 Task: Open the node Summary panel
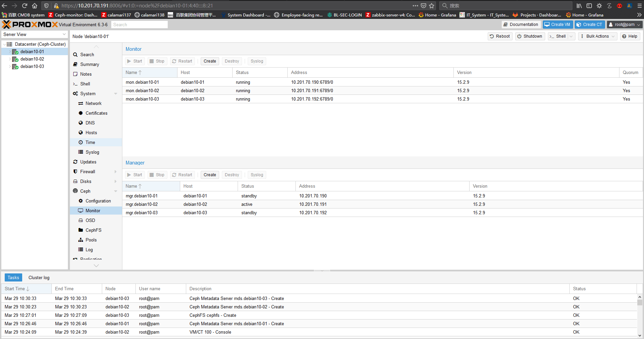tap(89, 64)
